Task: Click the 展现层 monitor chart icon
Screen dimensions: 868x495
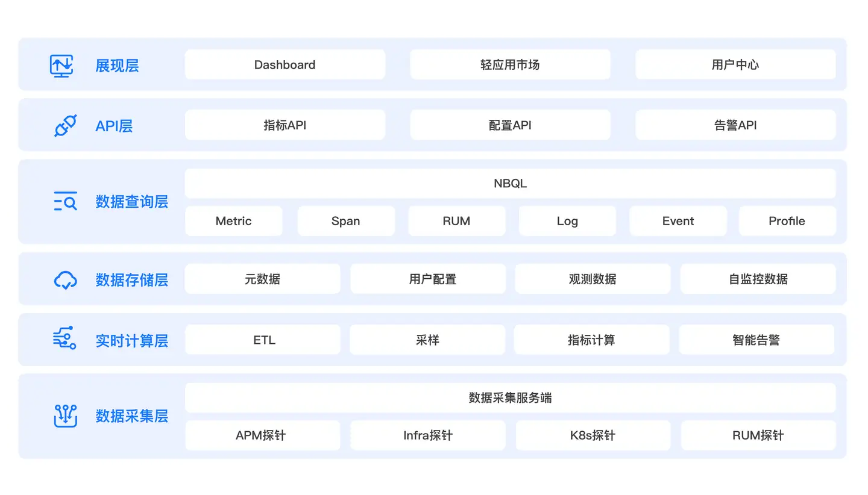Action: click(61, 65)
